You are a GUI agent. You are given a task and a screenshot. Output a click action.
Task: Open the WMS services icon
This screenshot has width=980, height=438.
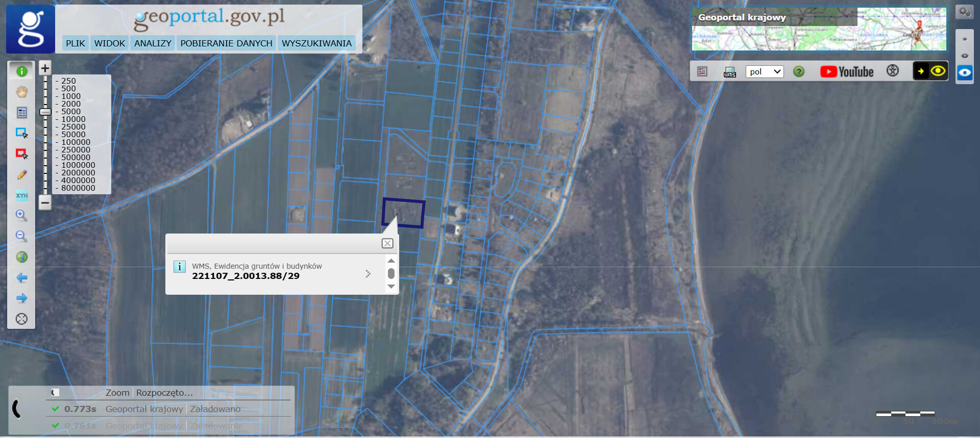(730, 72)
